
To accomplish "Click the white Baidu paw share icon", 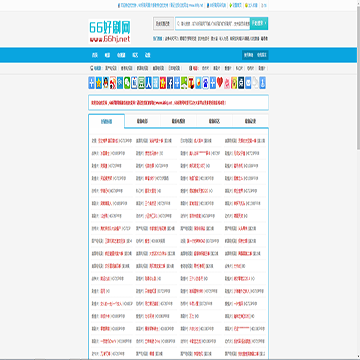I will (x=206, y=83).
